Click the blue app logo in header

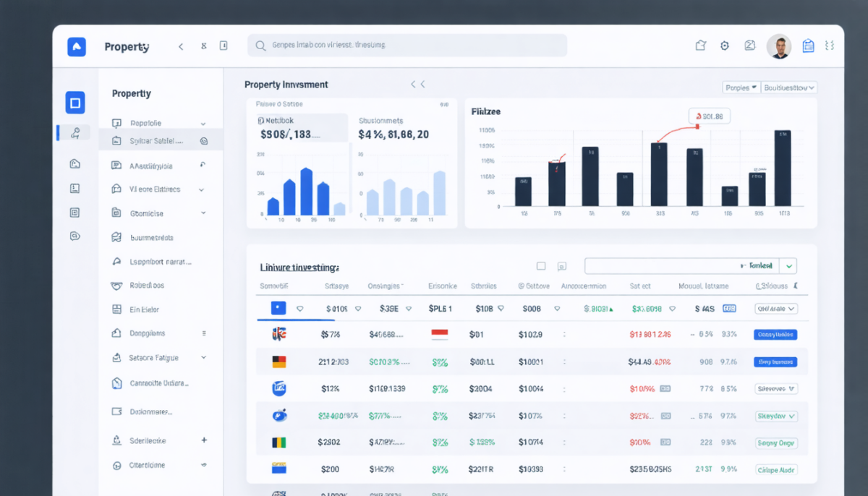tap(76, 47)
